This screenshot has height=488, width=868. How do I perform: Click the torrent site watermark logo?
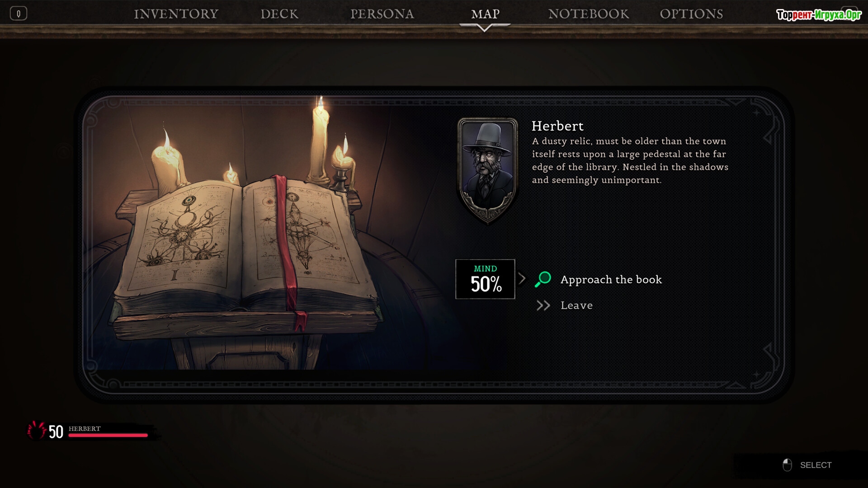click(x=819, y=15)
